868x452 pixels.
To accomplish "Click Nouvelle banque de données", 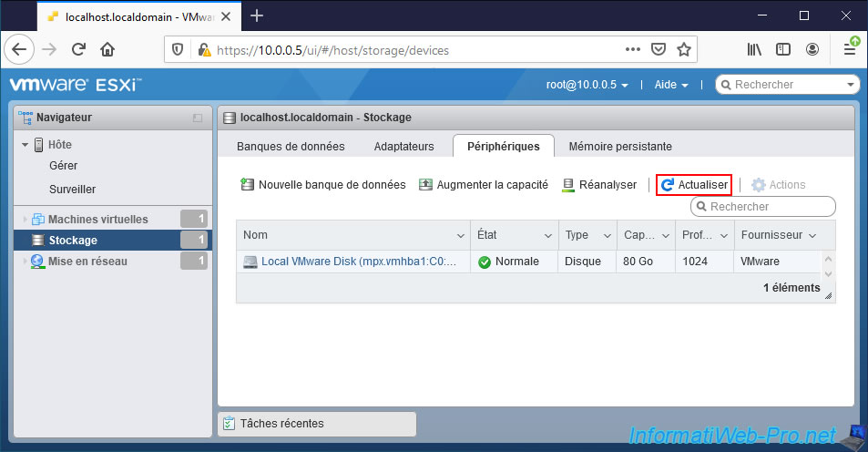I will tap(322, 184).
